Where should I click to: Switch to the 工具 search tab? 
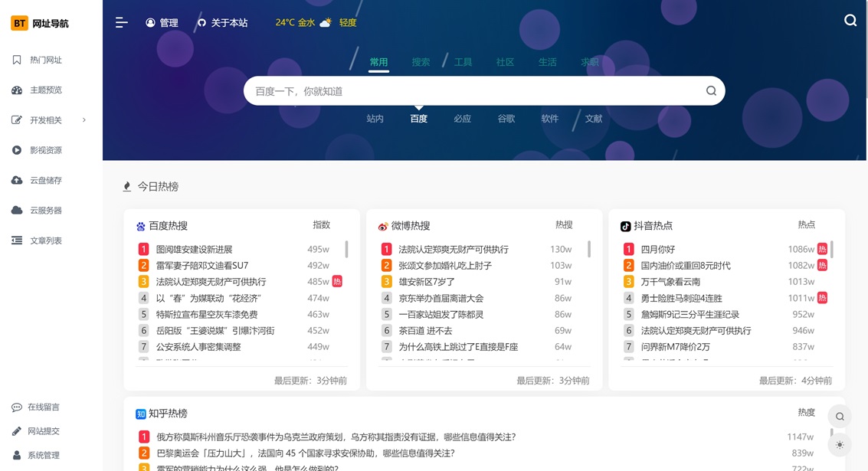463,62
